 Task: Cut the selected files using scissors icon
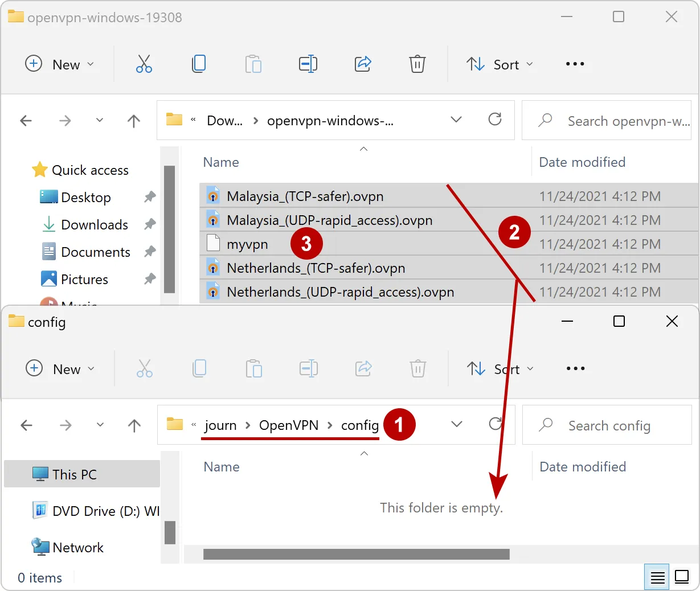click(x=144, y=64)
